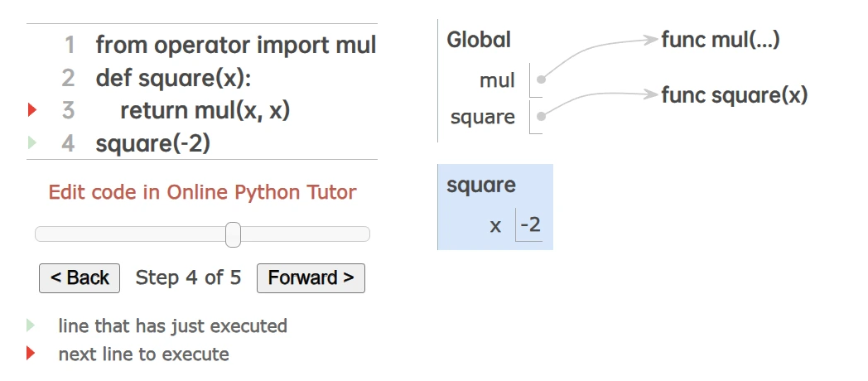Click the 'return mul(x, x)' code line
Viewport: 868px width, 381px height.
click(x=205, y=110)
